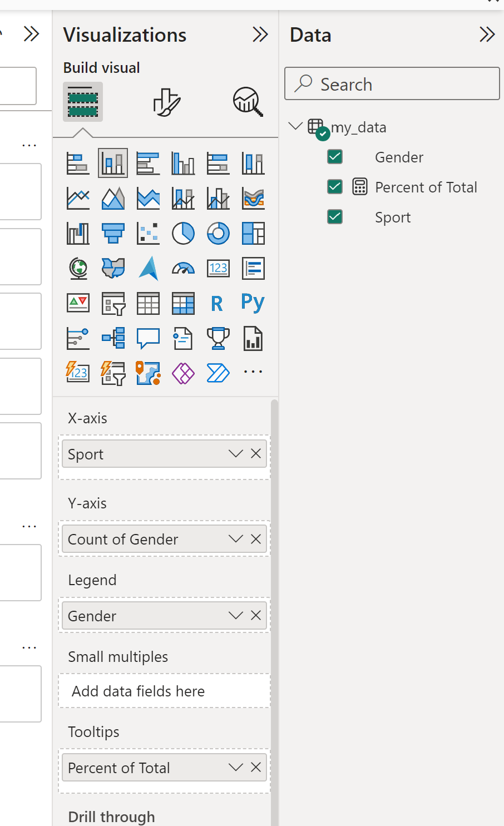Viewport: 504px width, 826px height.
Task: Open the Analytics pane tab
Action: (x=247, y=102)
